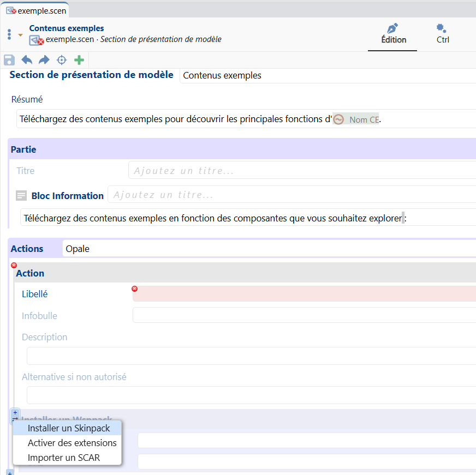Click the Description text field

(x=251, y=356)
